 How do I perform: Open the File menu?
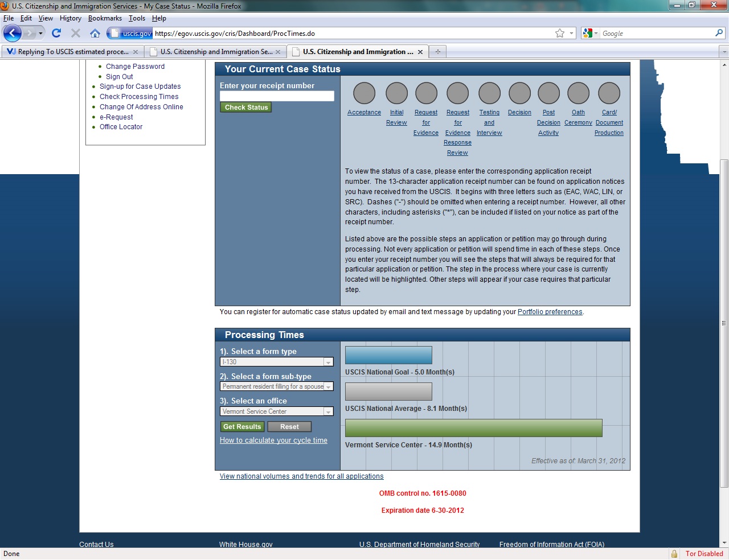pos(9,18)
